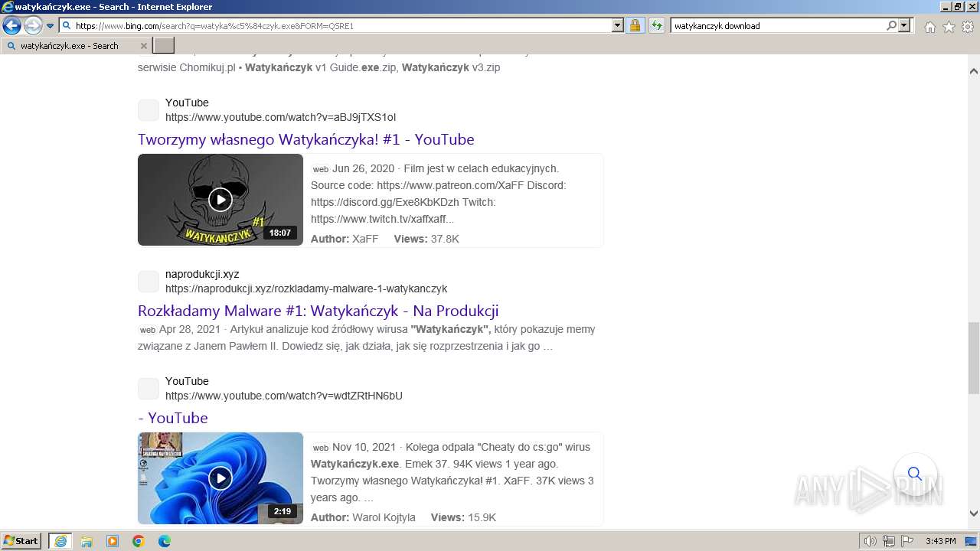Image resolution: width=980 pixels, height=551 pixels.
Task: Open the volume speaker tray icon
Action: point(871,541)
